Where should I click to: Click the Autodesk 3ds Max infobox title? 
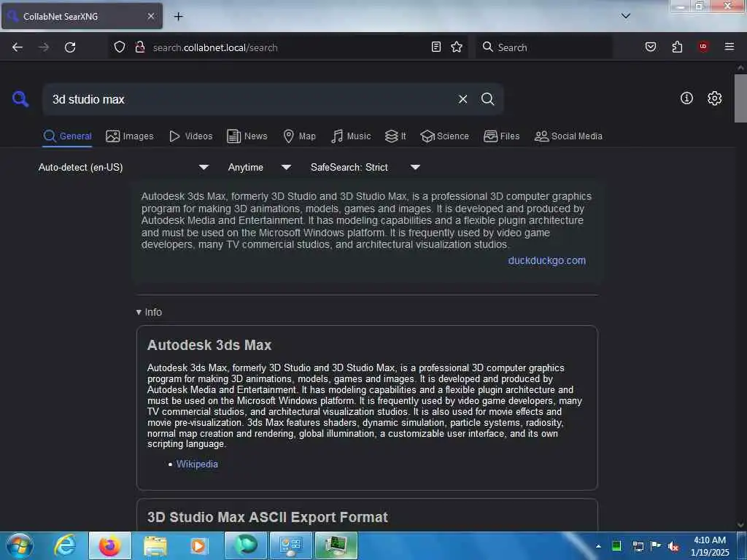(x=209, y=345)
